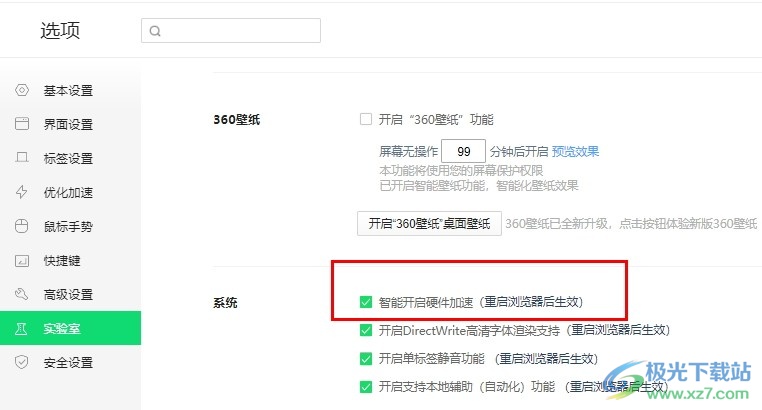762x410 pixels.
Task: Click the 安全设置 shield icon
Action: pos(21,362)
